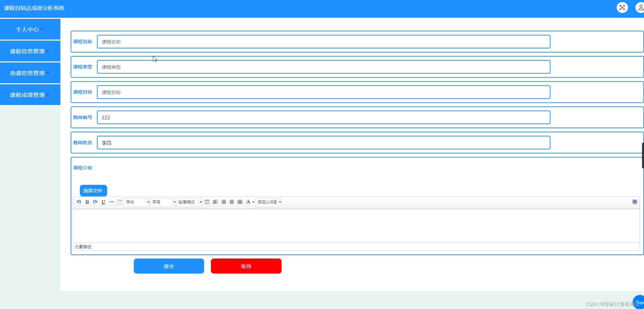Toggle bold formatting in the editor
The image size is (644, 309).
tap(87, 202)
